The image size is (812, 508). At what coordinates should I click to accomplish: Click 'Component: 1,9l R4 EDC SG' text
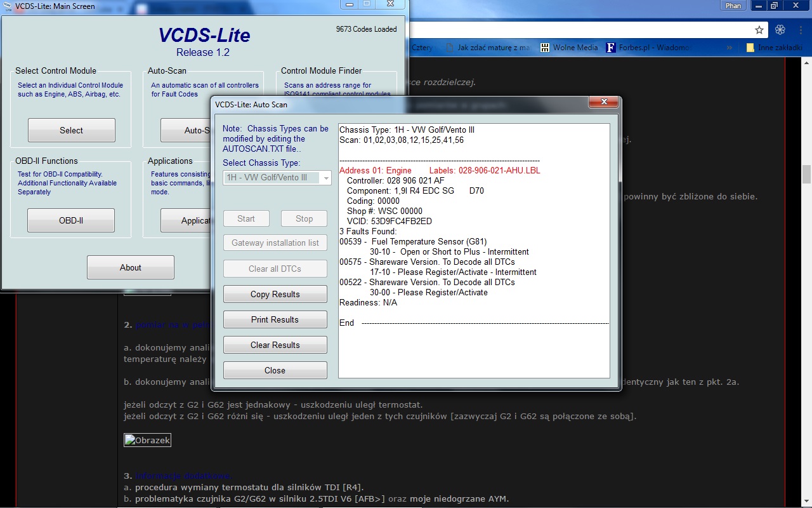point(400,190)
